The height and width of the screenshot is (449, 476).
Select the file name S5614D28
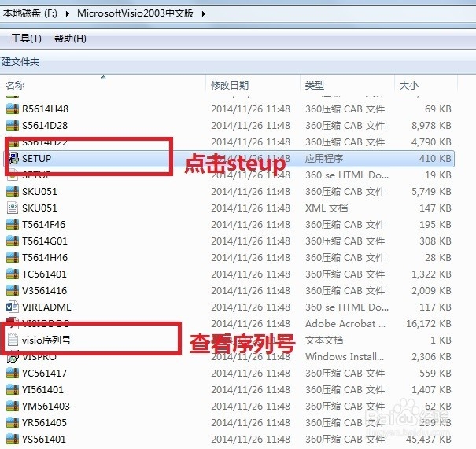(x=45, y=125)
